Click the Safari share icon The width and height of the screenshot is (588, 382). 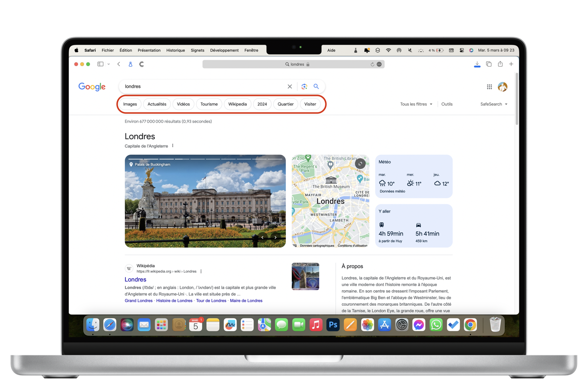[500, 64]
